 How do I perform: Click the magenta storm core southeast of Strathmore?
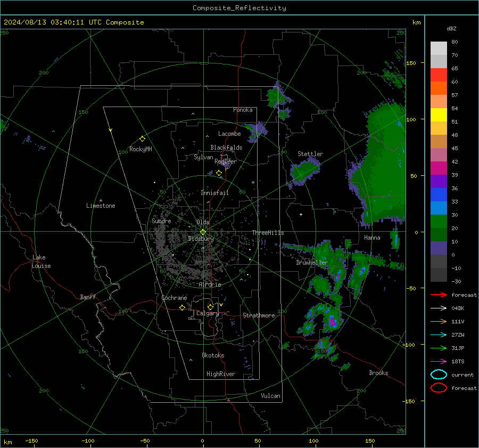[x=332, y=322]
